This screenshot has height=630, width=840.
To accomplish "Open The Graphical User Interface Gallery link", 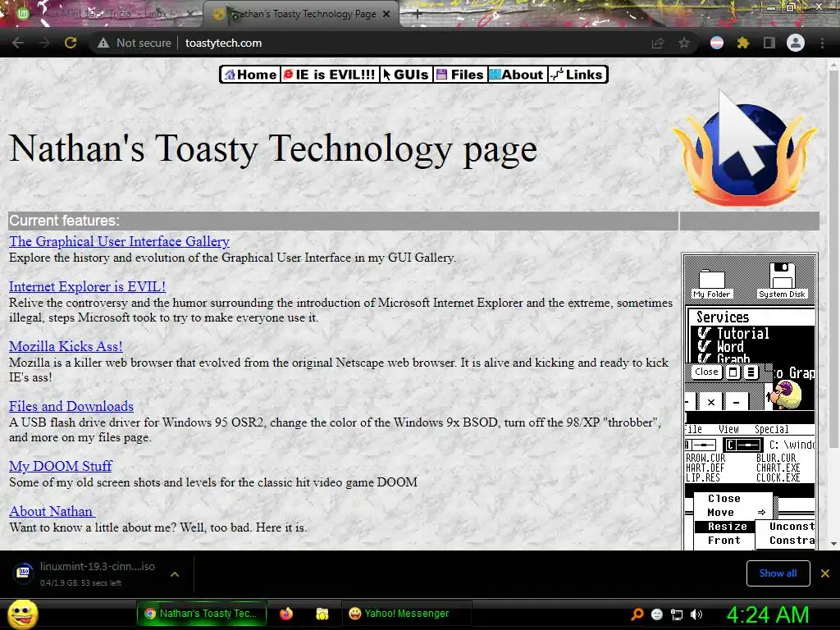I will 119,242.
